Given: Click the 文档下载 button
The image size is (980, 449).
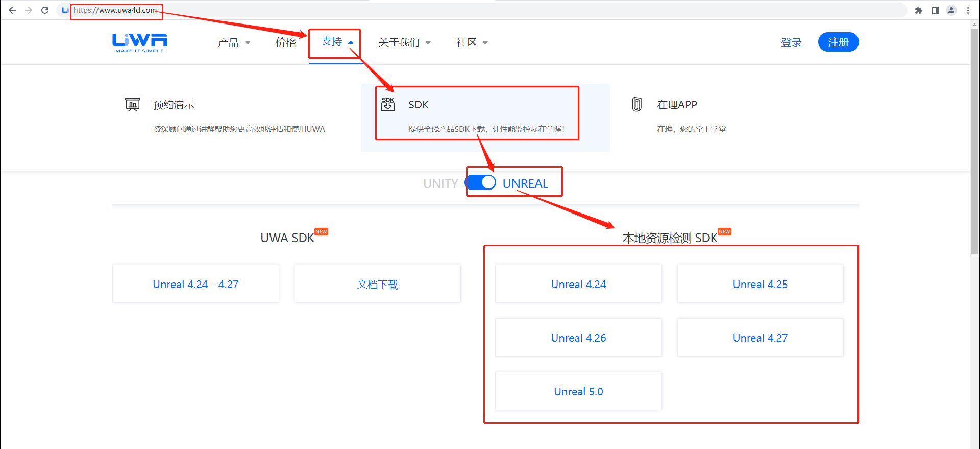Looking at the screenshot, I should coord(377,284).
